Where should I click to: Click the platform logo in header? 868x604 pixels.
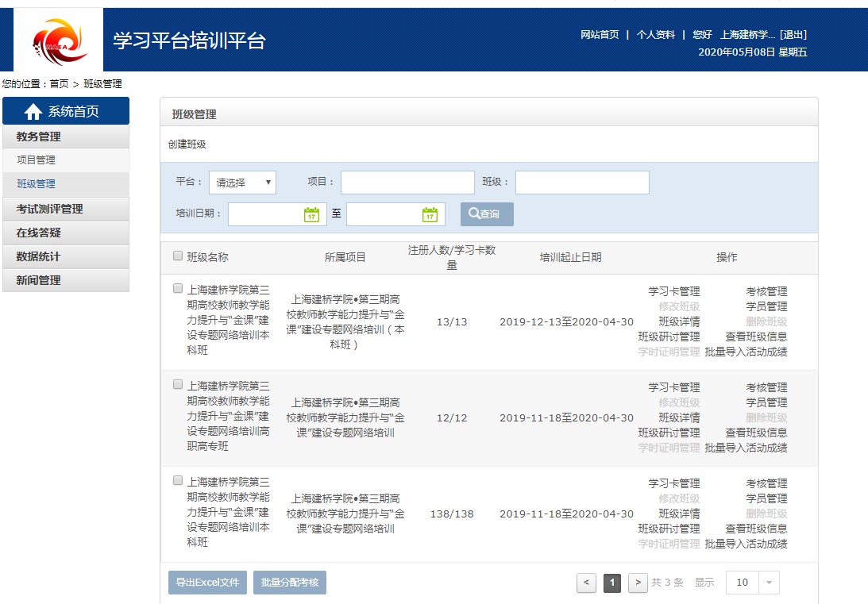(59, 40)
